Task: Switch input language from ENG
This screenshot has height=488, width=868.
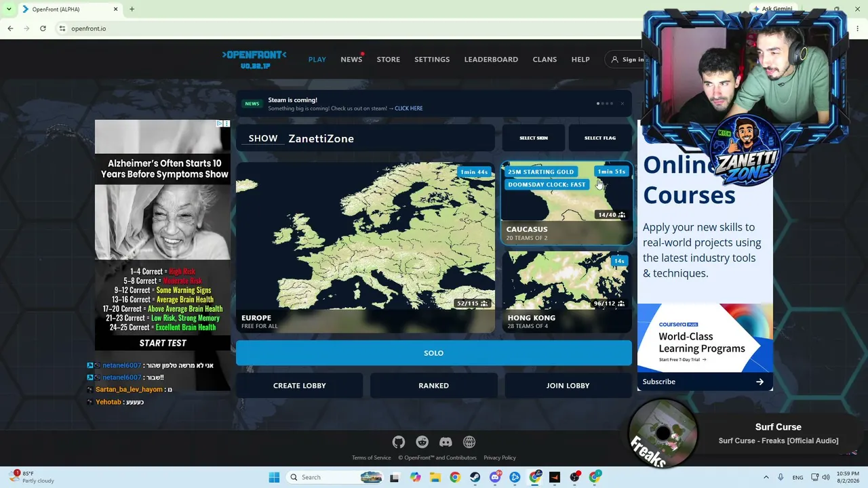Action: [x=798, y=477]
